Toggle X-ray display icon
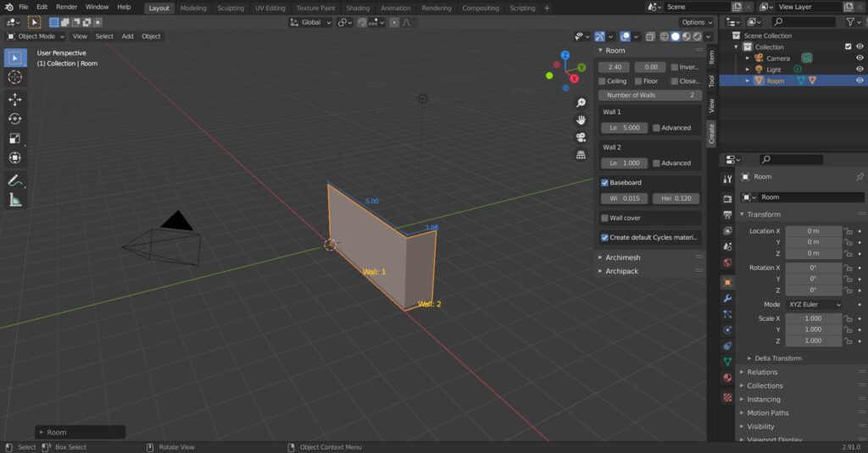This screenshot has height=453, width=868. click(x=650, y=36)
